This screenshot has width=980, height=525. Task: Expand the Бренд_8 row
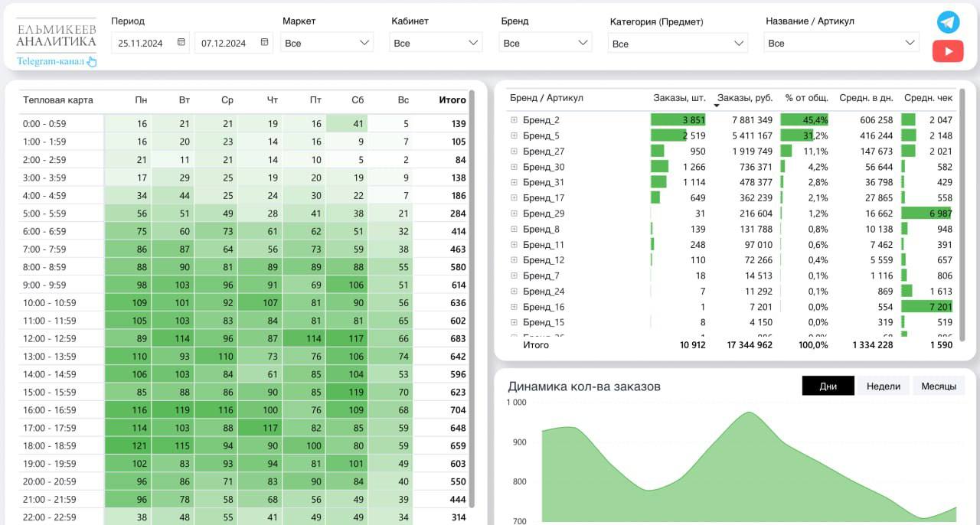pyautogui.click(x=514, y=229)
